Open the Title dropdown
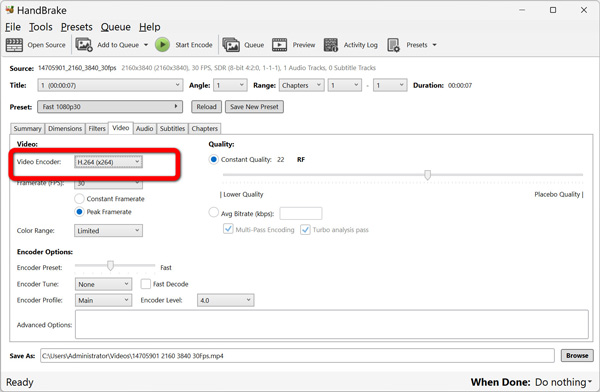The image size is (600, 392). (x=110, y=85)
